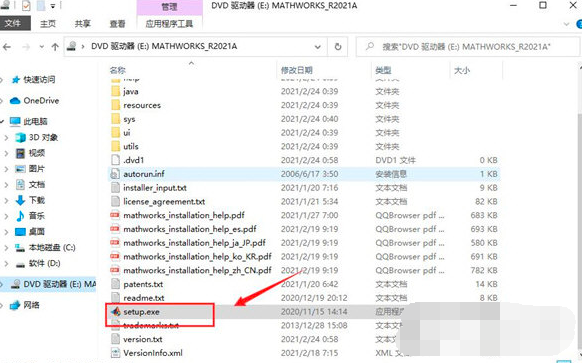Expand the 文档 tree node
582x363 pixels.
point(6,184)
